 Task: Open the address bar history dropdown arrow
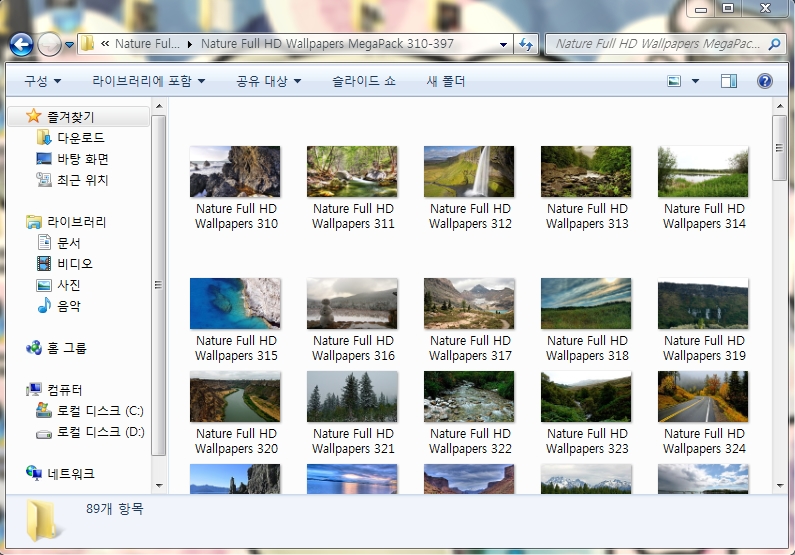click(505, 44)
